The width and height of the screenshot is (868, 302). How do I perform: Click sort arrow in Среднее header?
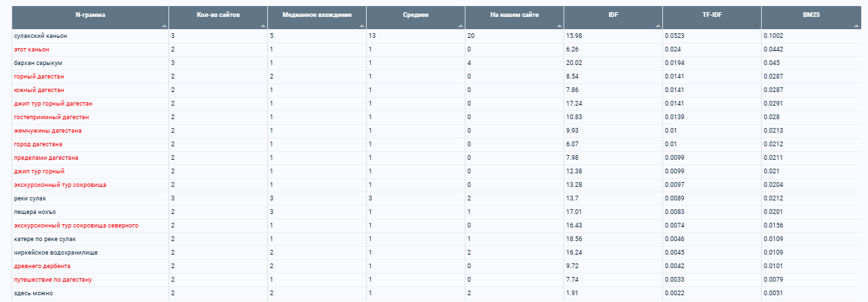click(x=461, y=26)
